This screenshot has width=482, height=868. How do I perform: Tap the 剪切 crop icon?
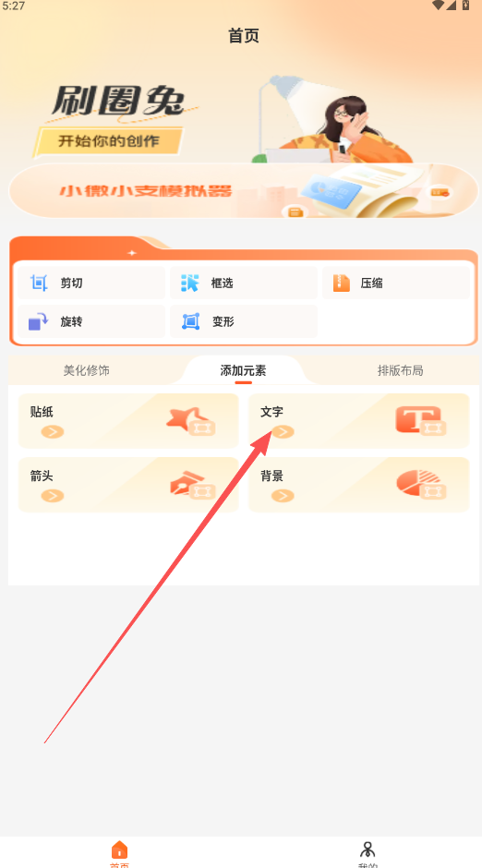38,283
